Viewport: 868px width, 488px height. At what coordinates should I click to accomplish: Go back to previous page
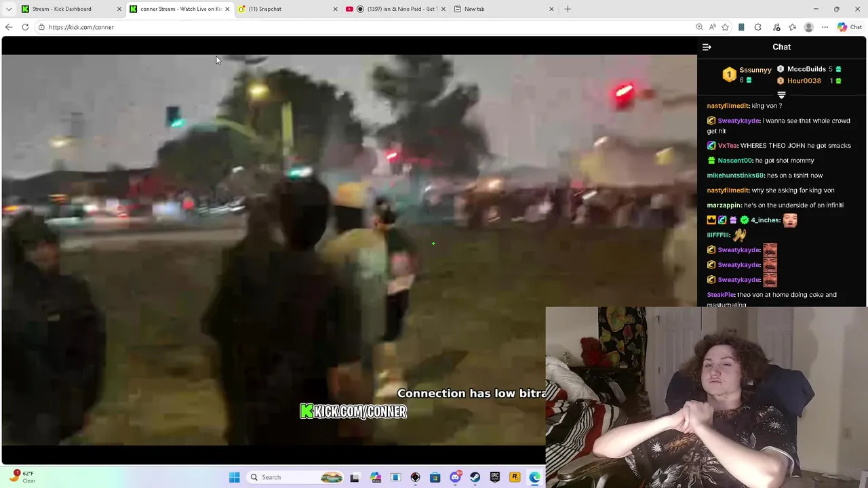[8, 27]
